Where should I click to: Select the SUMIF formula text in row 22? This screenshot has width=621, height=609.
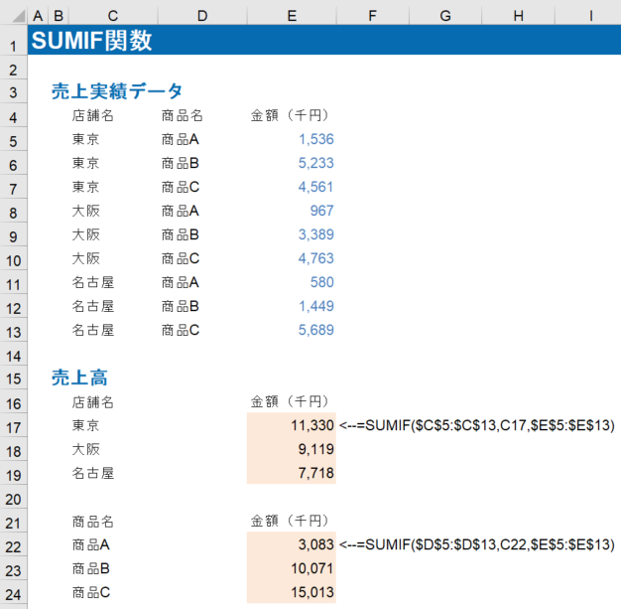[476, 544]
